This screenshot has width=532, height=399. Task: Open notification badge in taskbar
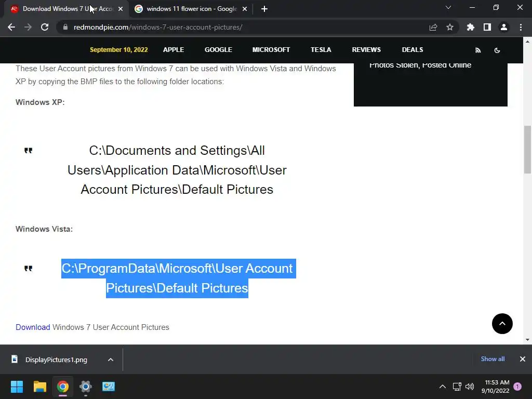pyautogui.click(x=517, y=387)
